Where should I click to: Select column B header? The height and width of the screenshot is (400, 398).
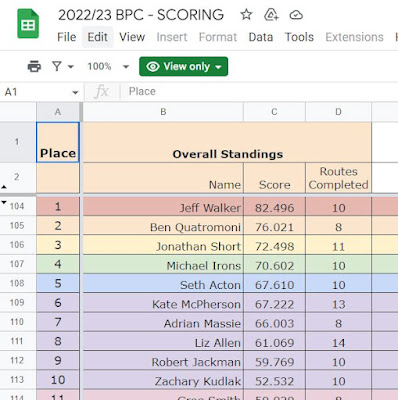(x=163, y=112)
